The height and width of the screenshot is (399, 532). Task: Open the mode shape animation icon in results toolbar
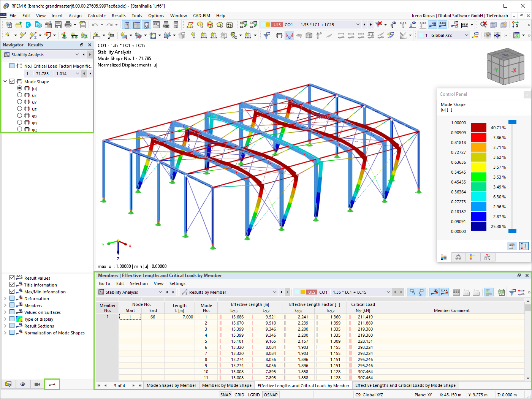(x=36, y=384)
